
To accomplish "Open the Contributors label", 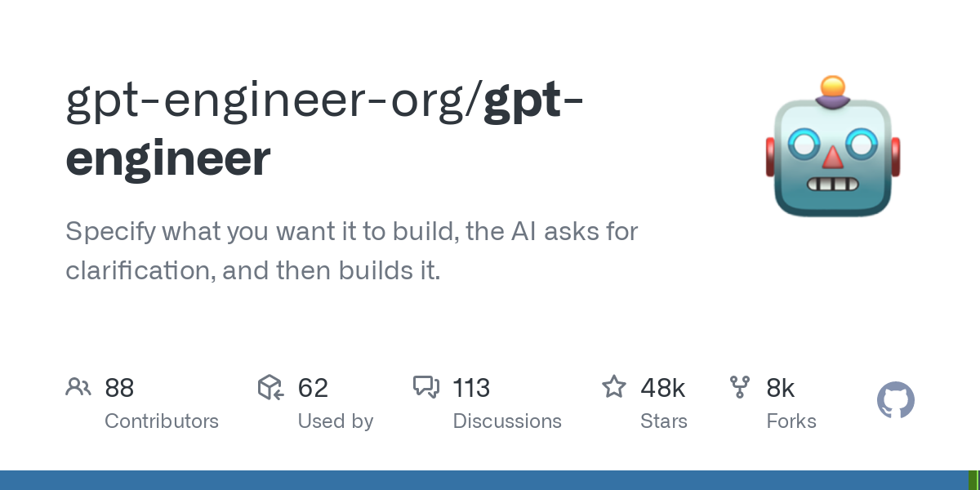I will point(162,421).
